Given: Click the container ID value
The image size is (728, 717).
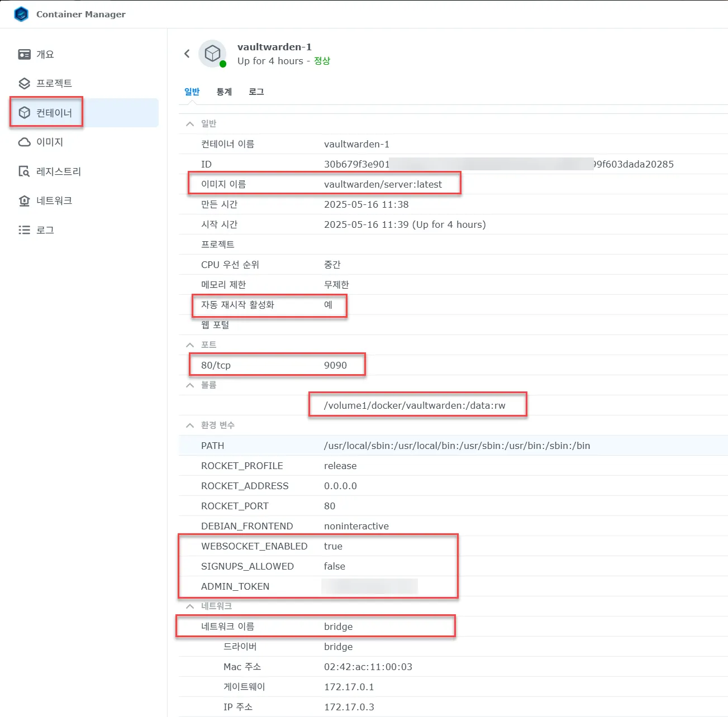Looking at the screenshot, I should click(x=498, y=164).
